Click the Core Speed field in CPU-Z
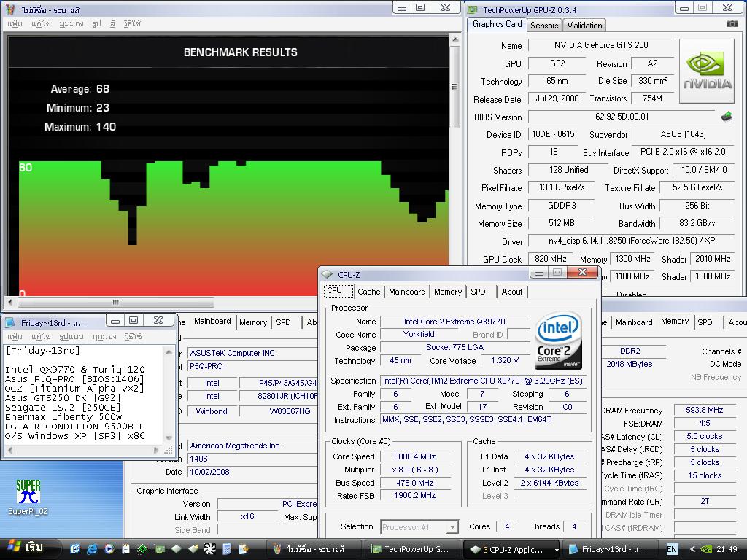 tap(414, 456)
